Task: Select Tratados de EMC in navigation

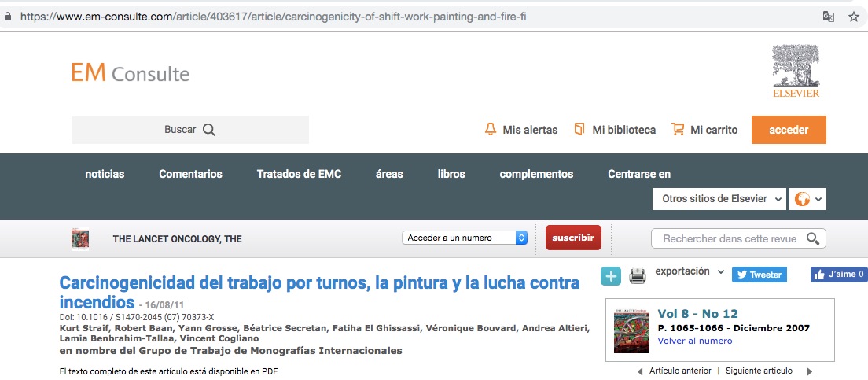Action: pyautogui.click(x=299, y=174)
